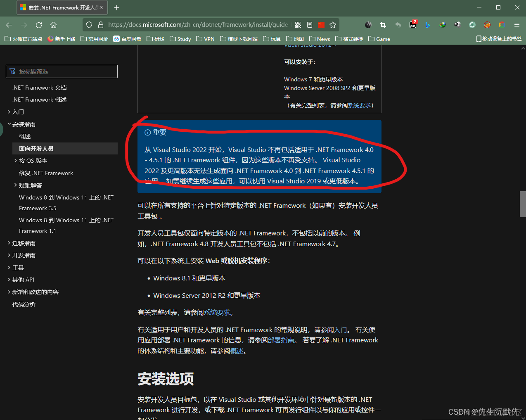Open .NET Framework 文档 in sidebar
This screenshot has height=420, width=526.
tap(40, 88)
